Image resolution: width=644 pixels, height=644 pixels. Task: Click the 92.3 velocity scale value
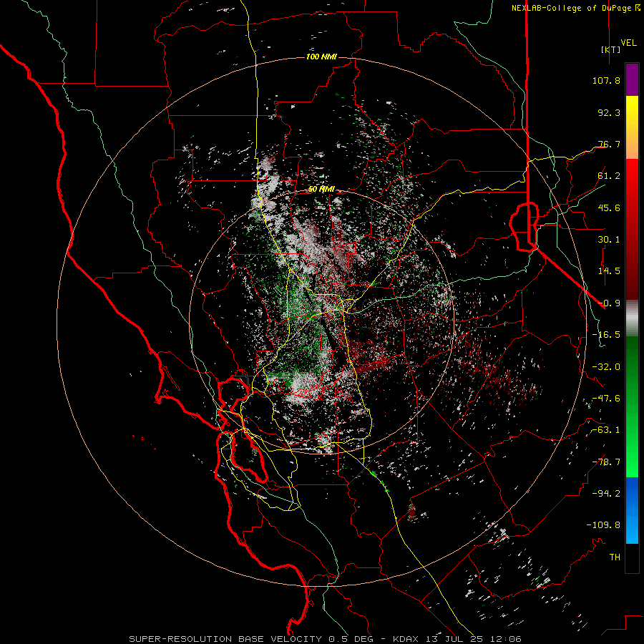click(x=609, y=112)
